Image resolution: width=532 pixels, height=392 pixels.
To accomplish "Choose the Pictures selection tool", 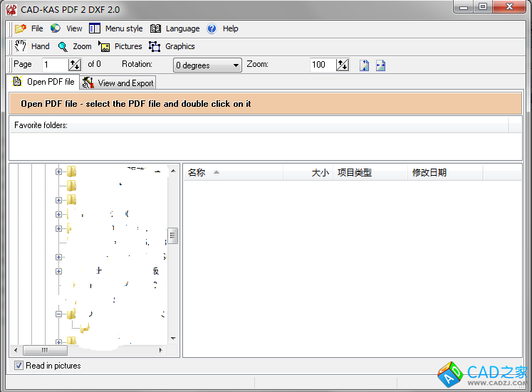I will coord(120,46).
